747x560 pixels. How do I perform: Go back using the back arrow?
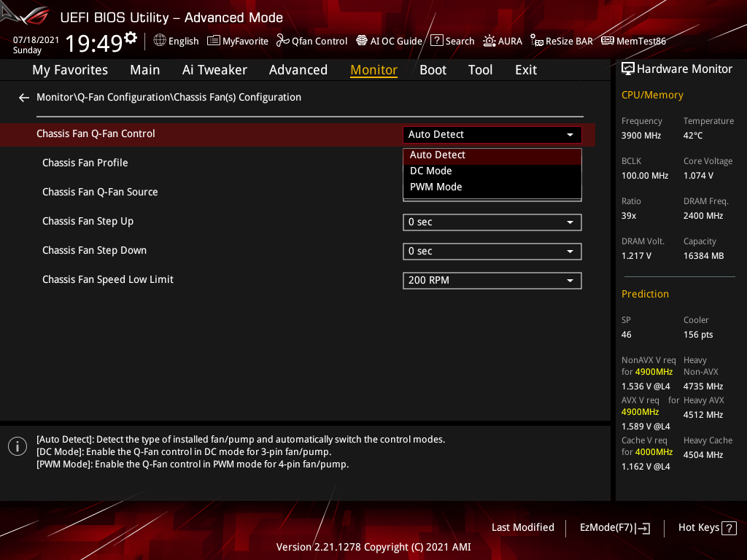tap(23, 97)
